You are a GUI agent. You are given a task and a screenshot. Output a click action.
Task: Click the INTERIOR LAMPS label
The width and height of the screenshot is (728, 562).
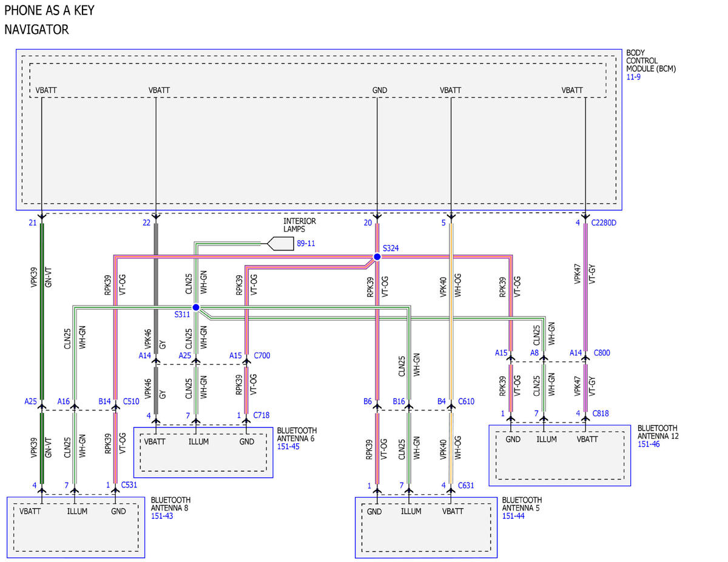300,226
